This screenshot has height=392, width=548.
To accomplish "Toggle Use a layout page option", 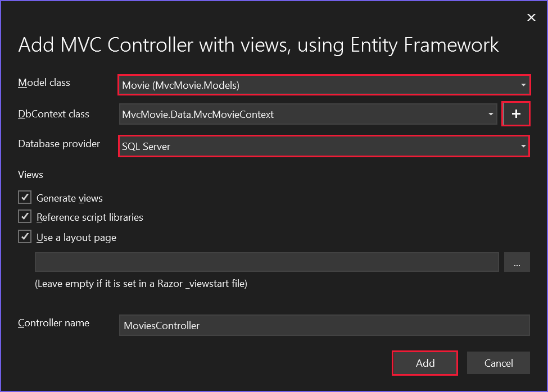I will pyautogui.click(x=24, y=236).
